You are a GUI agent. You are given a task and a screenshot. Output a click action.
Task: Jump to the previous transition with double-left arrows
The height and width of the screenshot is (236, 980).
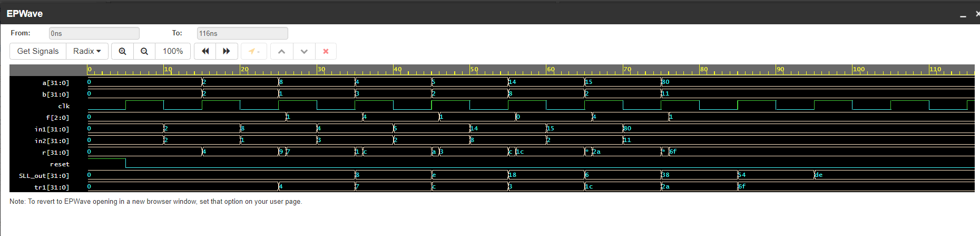tap(205, 51)
